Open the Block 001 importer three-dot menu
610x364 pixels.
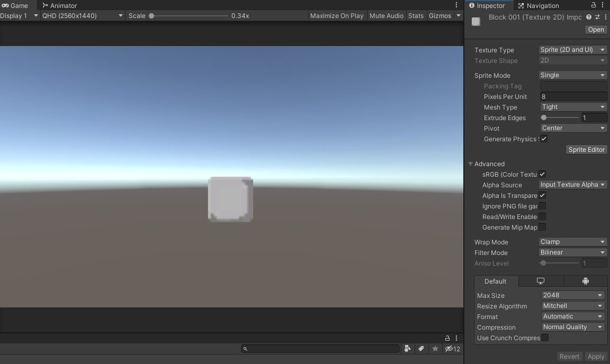[606, 17]
